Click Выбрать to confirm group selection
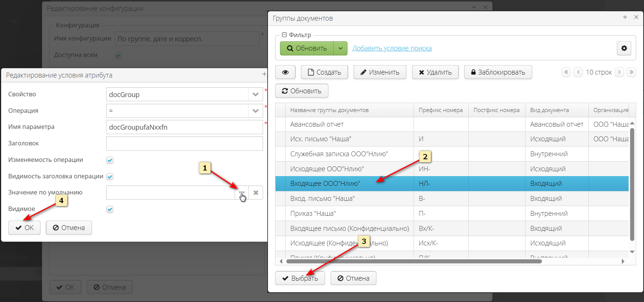The height and width of the screenshot is (302, 644). (300, 278)
